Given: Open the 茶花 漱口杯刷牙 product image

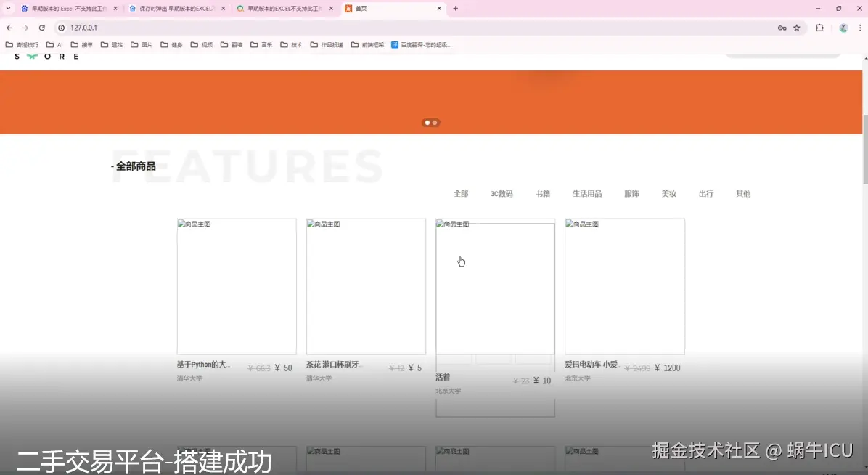Looking at the screenshot, I should coord(366,287).
